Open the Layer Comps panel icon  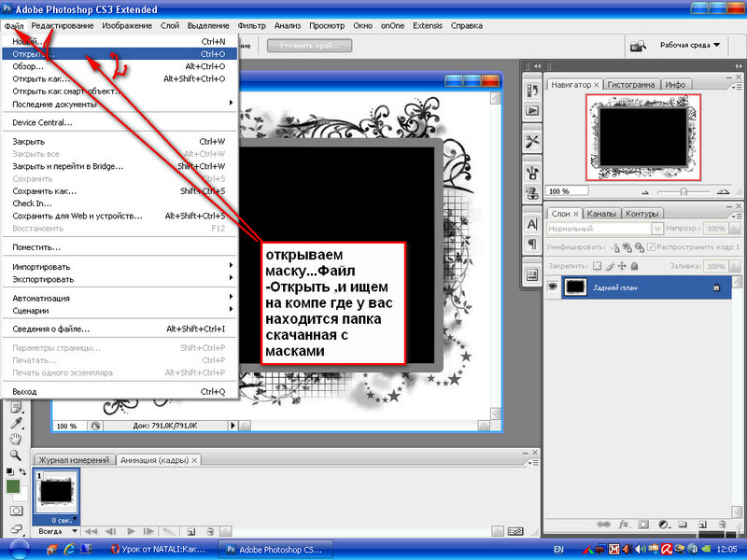coord(532,274)
